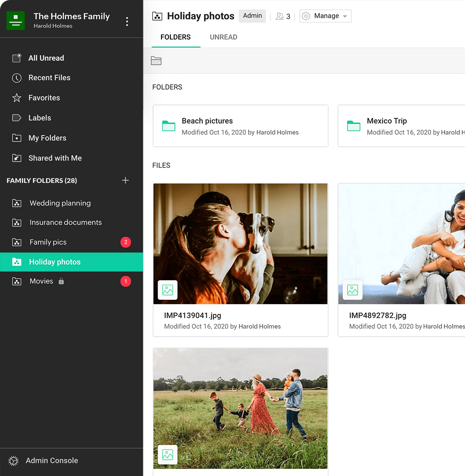
Task: Open the Labels section
Action: (x=39, y=118)
